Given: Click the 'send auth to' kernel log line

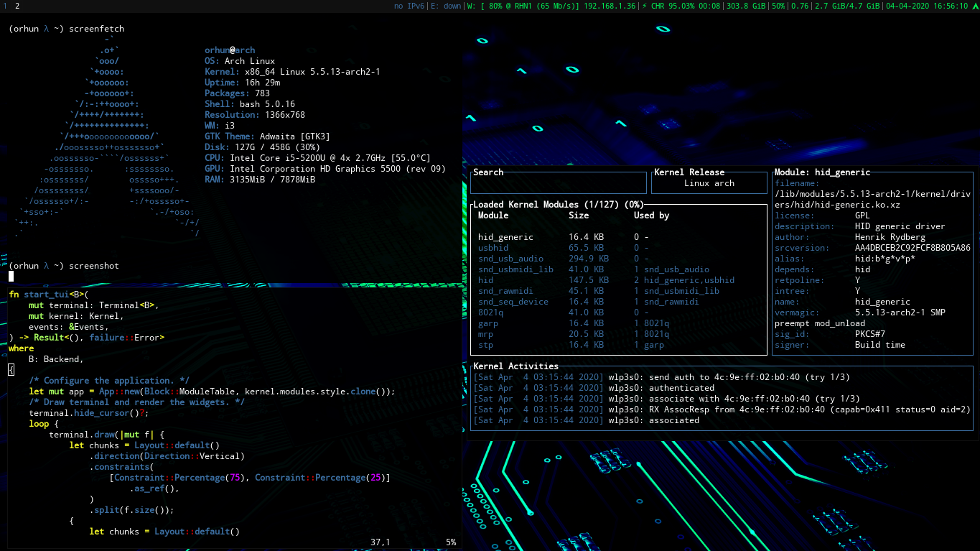Looking at the screenshot, I should point(661,377).
